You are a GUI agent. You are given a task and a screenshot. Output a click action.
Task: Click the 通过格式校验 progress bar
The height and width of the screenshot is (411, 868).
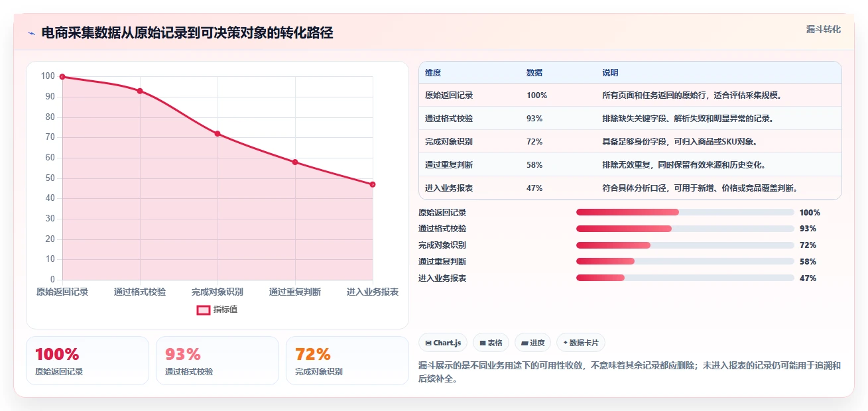click(685, 229)
